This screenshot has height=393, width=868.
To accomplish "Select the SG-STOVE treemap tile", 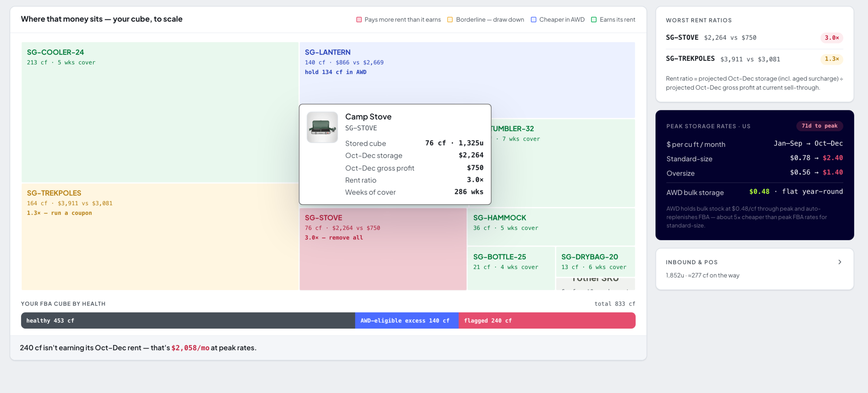I will [x=383, y=249].
